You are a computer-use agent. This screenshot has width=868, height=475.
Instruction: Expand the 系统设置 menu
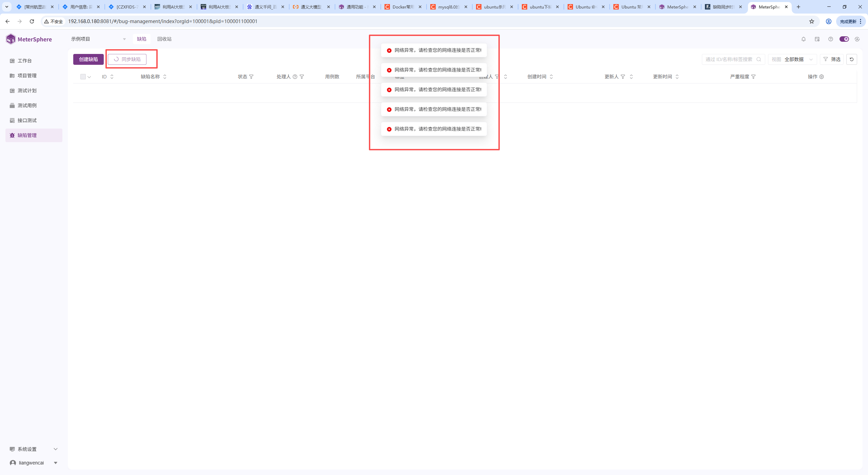pyautogui.click(x=33, y=449)
